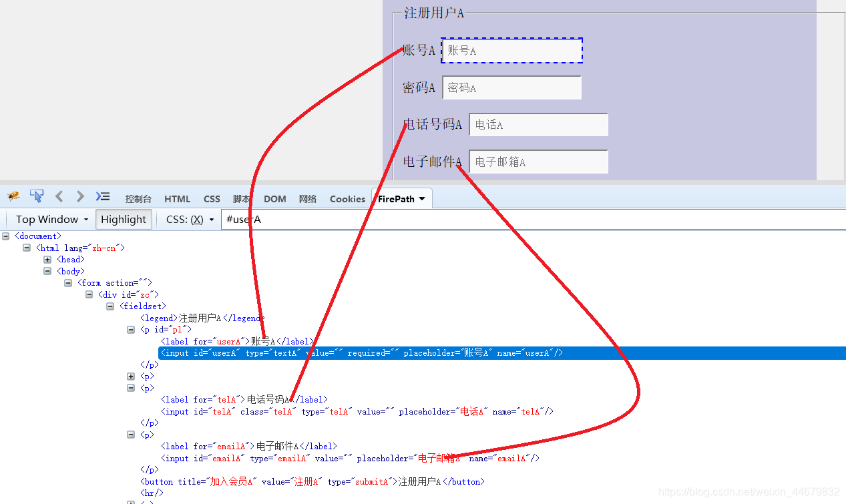Show the command line popup icon
This screenshot has width=846, height=504.
pyautogui.click(x=102, y=196)
